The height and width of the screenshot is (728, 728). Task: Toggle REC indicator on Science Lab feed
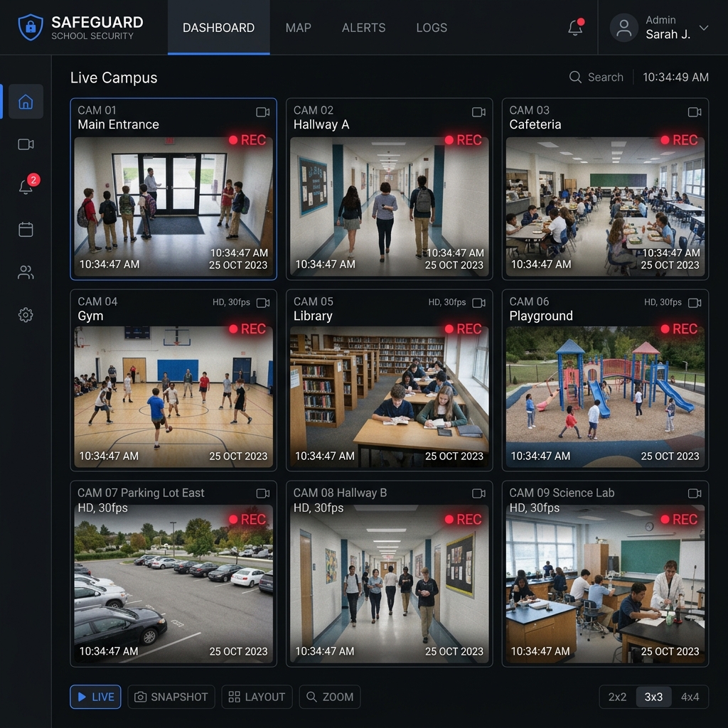[679, 519]
